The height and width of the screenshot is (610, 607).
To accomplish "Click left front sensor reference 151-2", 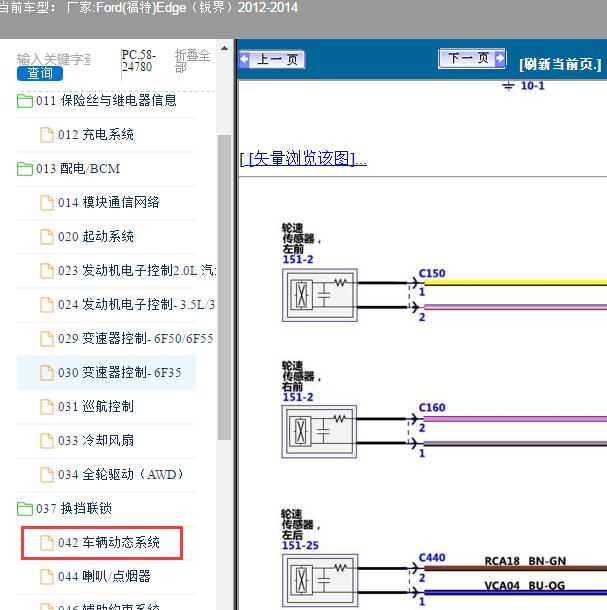I will click(298, 259).
